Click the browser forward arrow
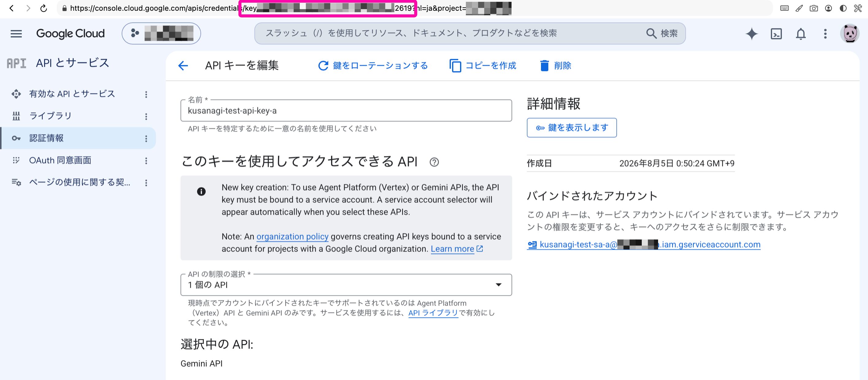This screenshot has height=380, width=868. pos(28,8)
